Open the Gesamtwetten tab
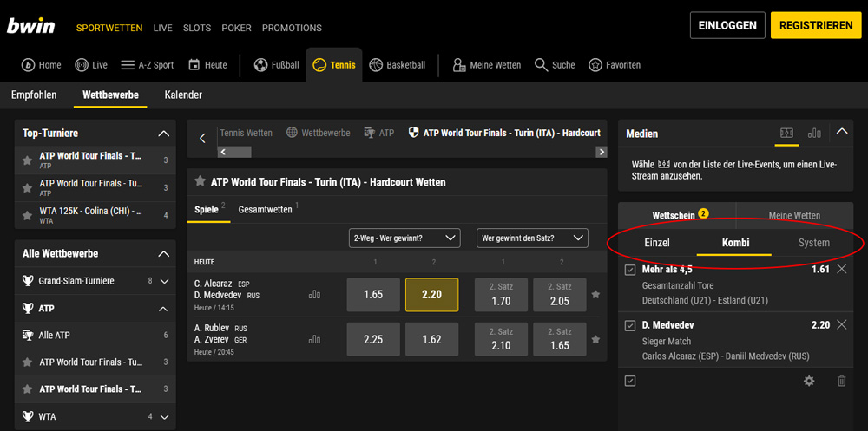The width and height of the screenshot is (868, 431). [x=265, y=210]
